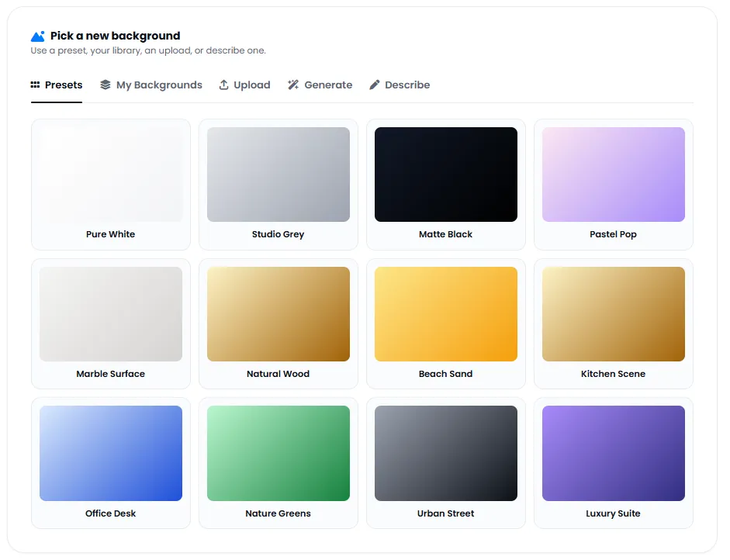730x560 pixels.
Task: Click the "Kitchen Scene" label
Action: pyautogui.click(x=613, y=374)
